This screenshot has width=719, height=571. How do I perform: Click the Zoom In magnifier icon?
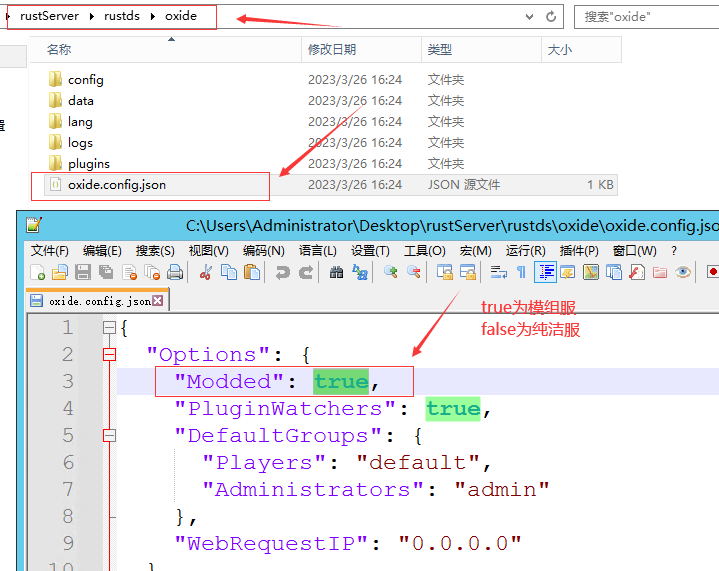391,272
